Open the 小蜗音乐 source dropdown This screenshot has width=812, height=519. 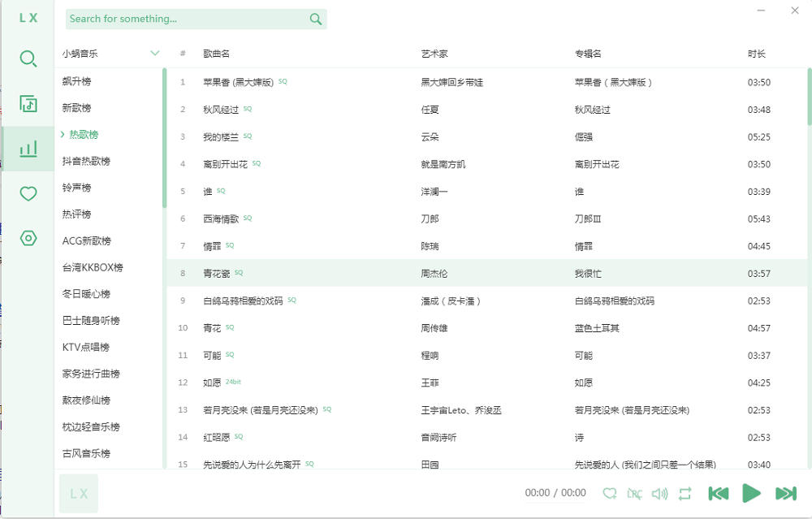click(110, 51)
